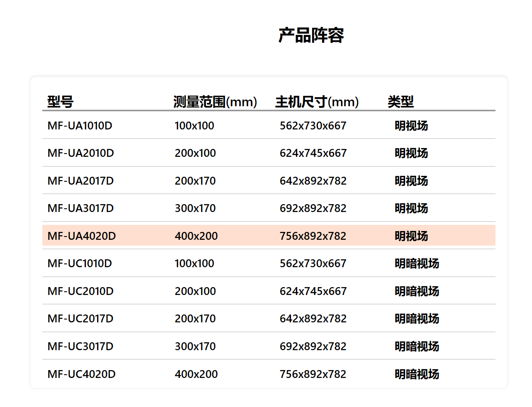Click 200x170 range in MF-UA2017D row
The image size is (532, 407).
tap(195, 181)
